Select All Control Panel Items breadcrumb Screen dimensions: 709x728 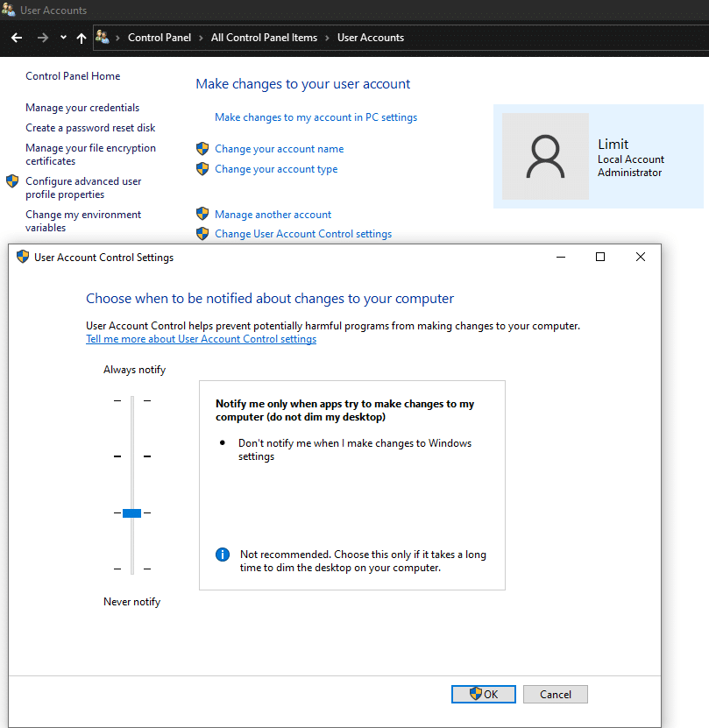264,38
